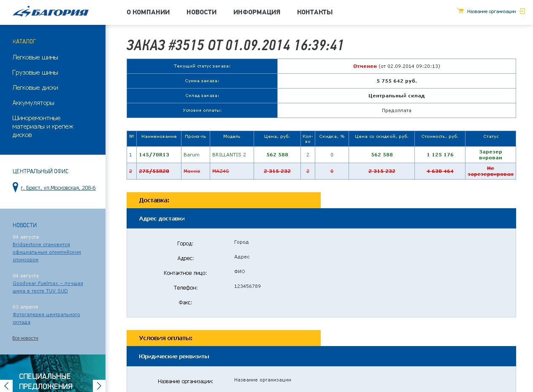Open Грузовые шины catalog section
This screenshot has width=533, height=392.
[35, 72]
